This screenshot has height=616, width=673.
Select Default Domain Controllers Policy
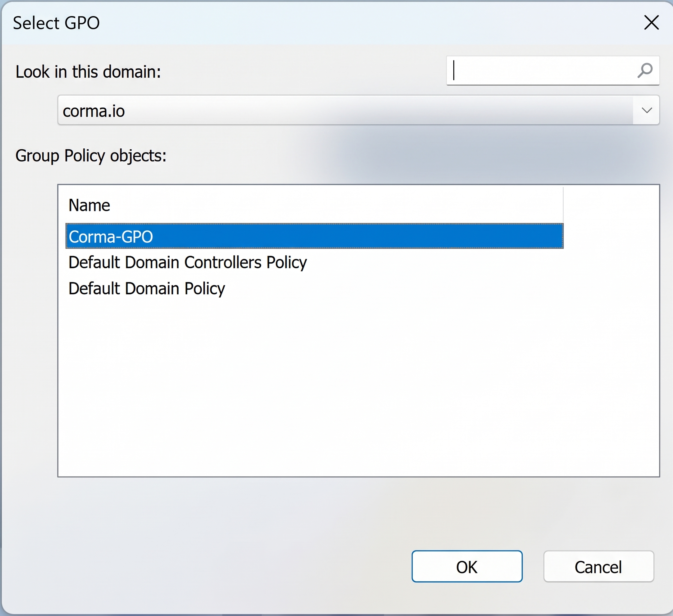(x=314, y=262)
